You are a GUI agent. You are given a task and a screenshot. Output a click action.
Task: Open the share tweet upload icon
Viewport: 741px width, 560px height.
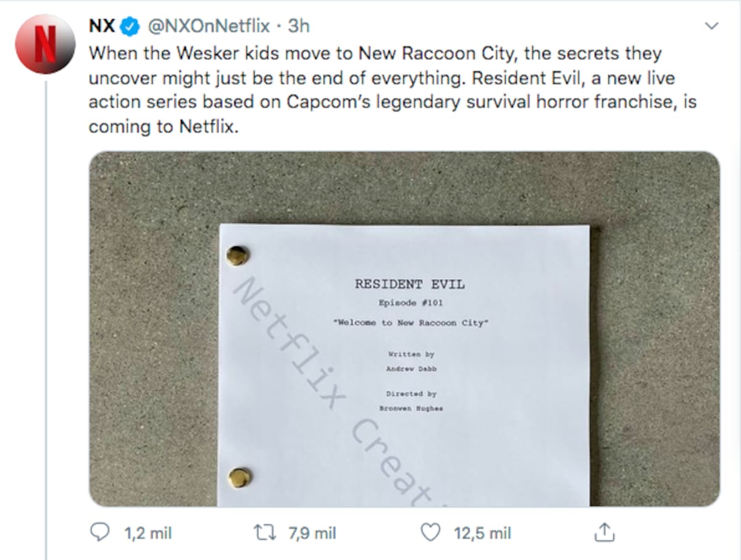coord(604,532)
